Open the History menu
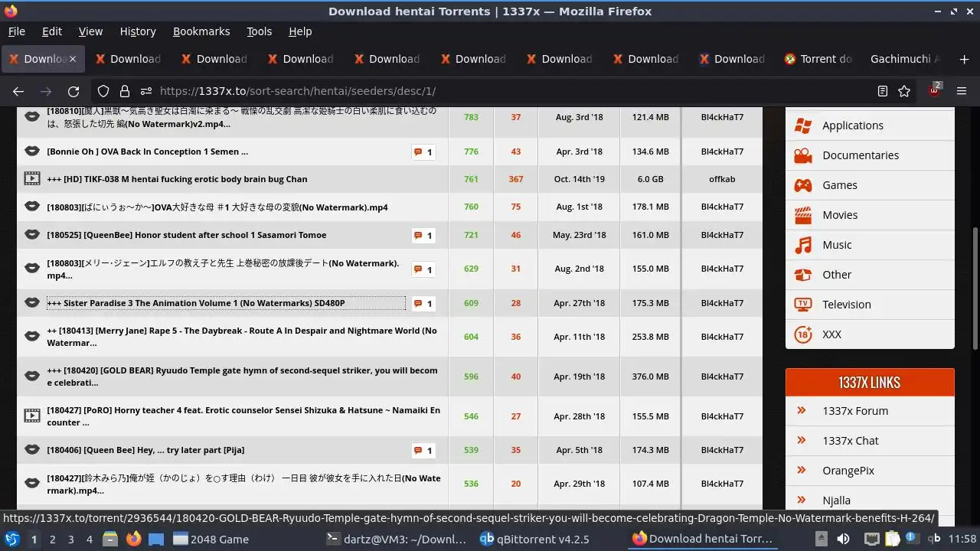This screenshot has height=551, width=980. (x=138, y=31)
